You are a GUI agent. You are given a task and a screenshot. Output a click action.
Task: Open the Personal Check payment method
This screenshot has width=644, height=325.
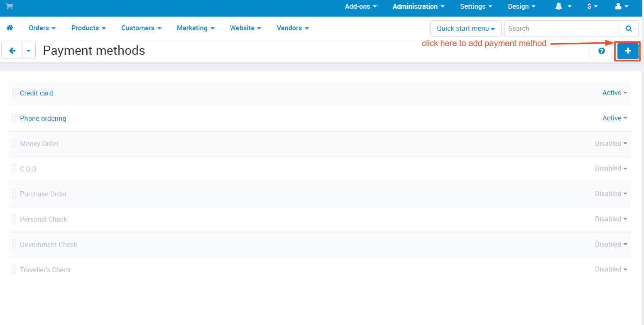(44, 219)
